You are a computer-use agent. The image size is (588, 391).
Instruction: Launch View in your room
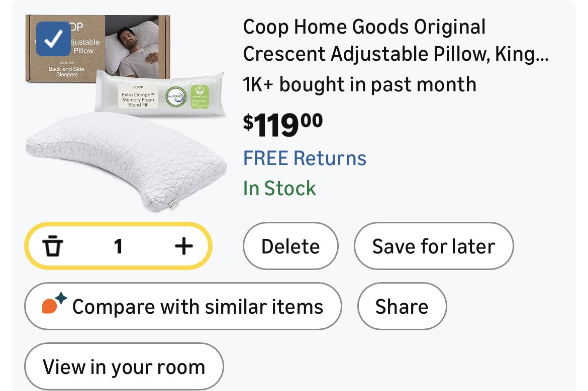point(124,367)
